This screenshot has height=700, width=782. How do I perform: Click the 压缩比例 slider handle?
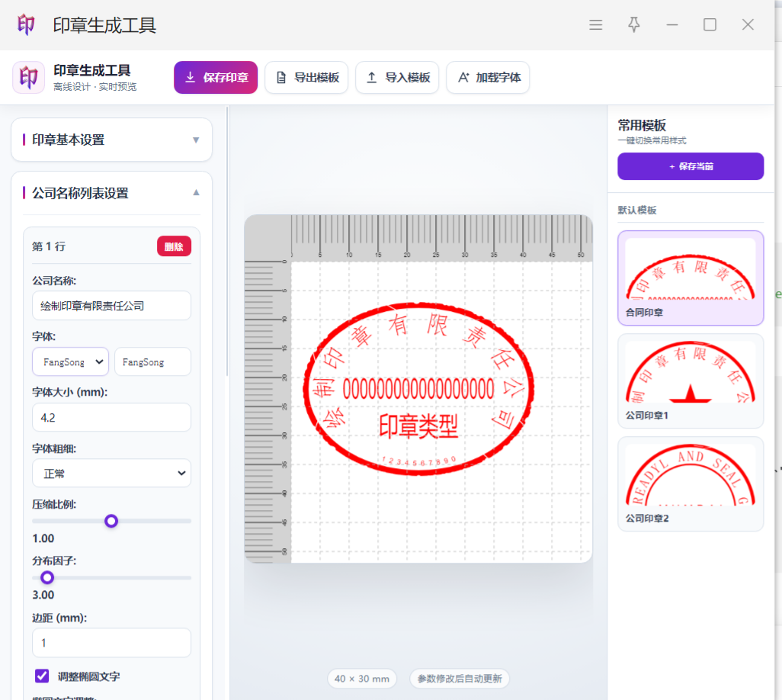tap(111, 522)
